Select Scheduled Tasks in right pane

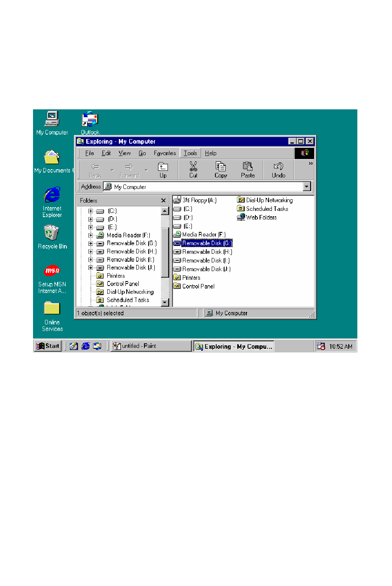click(262, 209)
